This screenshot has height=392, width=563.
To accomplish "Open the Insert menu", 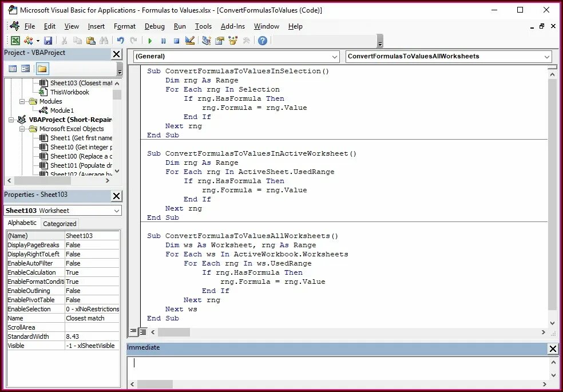I will 96,26.
